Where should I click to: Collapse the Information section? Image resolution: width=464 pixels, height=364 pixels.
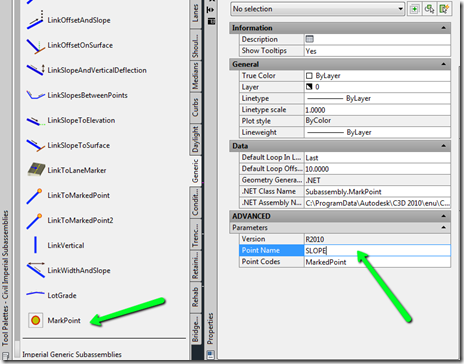(x=444, y=28)
